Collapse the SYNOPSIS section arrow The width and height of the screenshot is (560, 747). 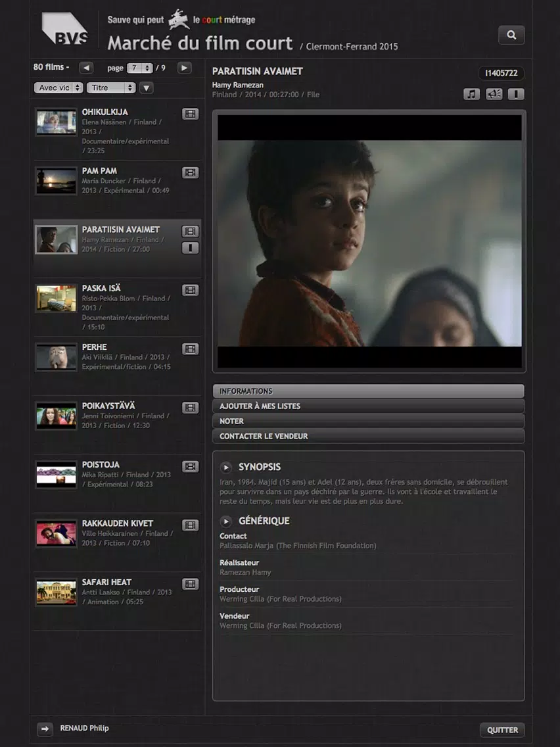pyautogui.click(x=225, y=468)
